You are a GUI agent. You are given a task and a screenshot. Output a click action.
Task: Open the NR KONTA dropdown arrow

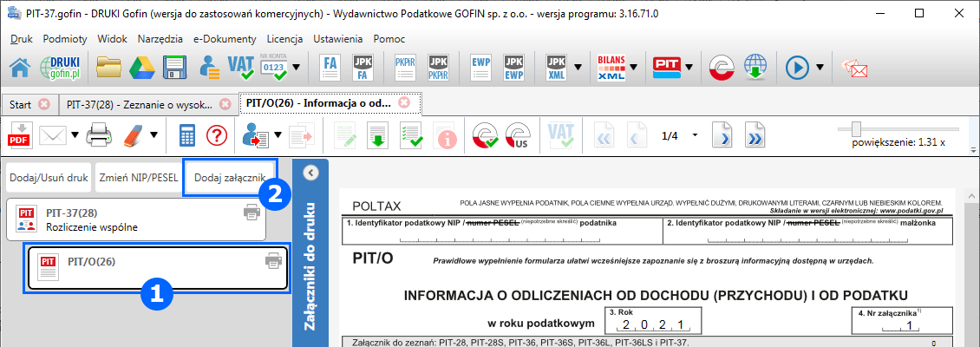pyautogui.click(x=297, y=66)
